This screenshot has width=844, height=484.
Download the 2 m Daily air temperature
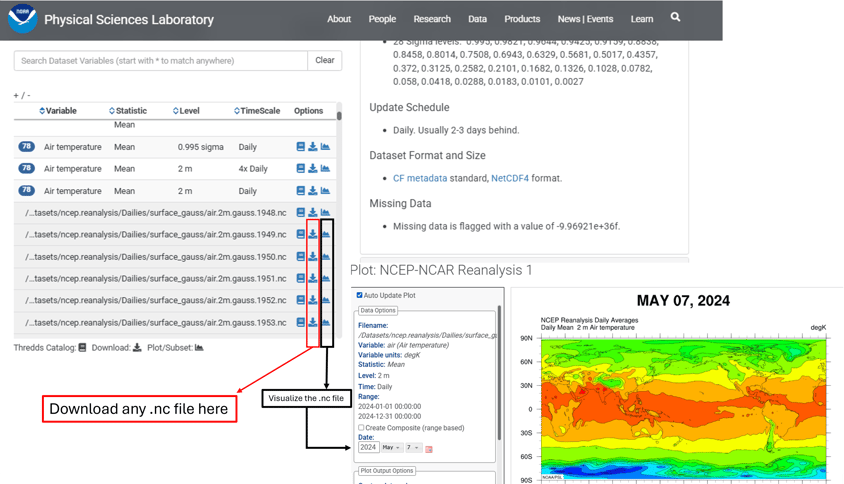tap(313, 191)
